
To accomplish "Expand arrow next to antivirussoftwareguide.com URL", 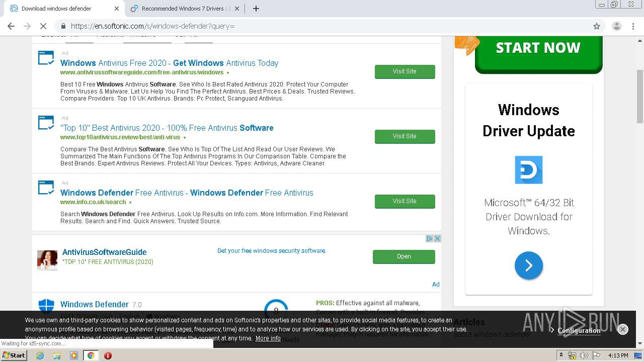I will pyautogui.click(x=228, y=73).
